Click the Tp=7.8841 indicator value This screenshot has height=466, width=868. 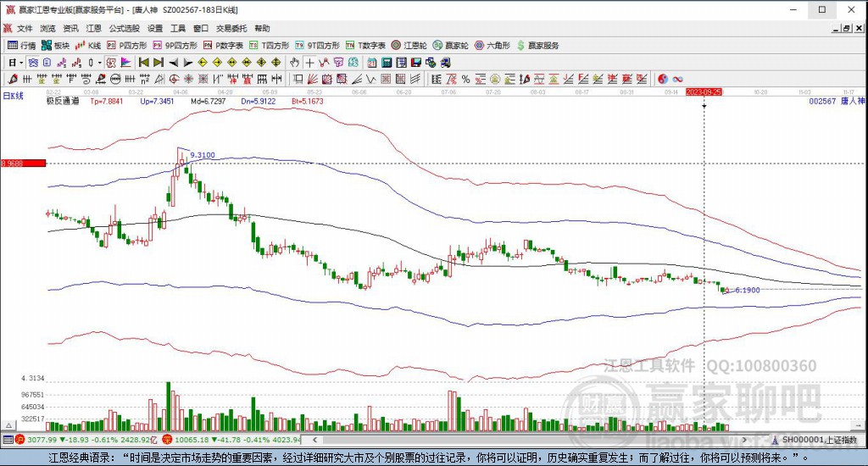click(x=106, y=102)
